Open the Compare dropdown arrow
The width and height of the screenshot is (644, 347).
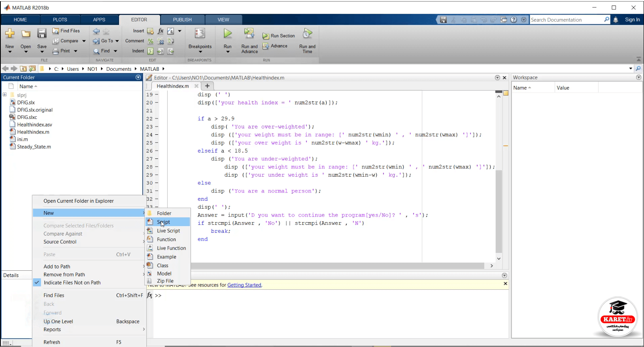[x=84, y=41]
